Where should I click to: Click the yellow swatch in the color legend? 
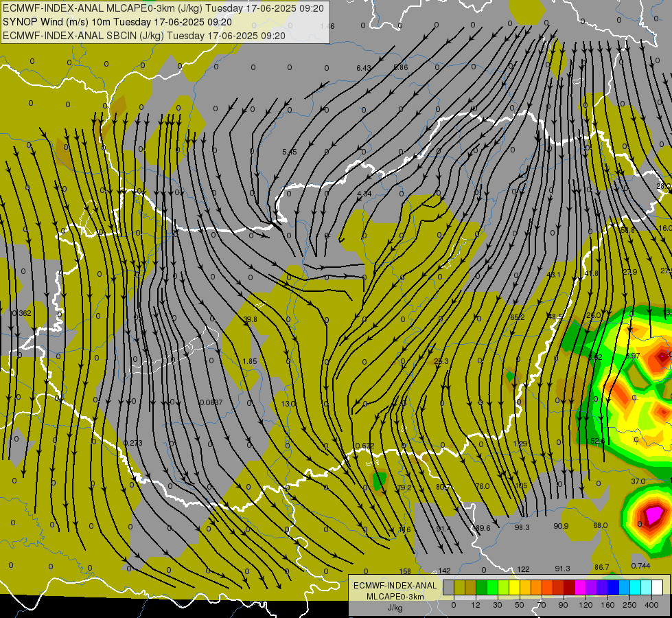(x=514, y=588)
